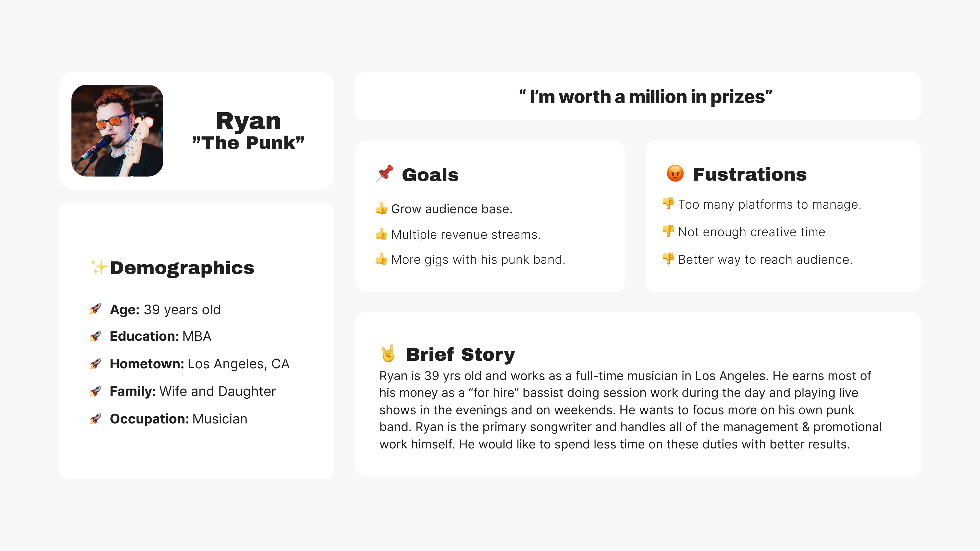Select the Demographics heading text
Viewport: 980px width, 551px height.
coord(182,268)
